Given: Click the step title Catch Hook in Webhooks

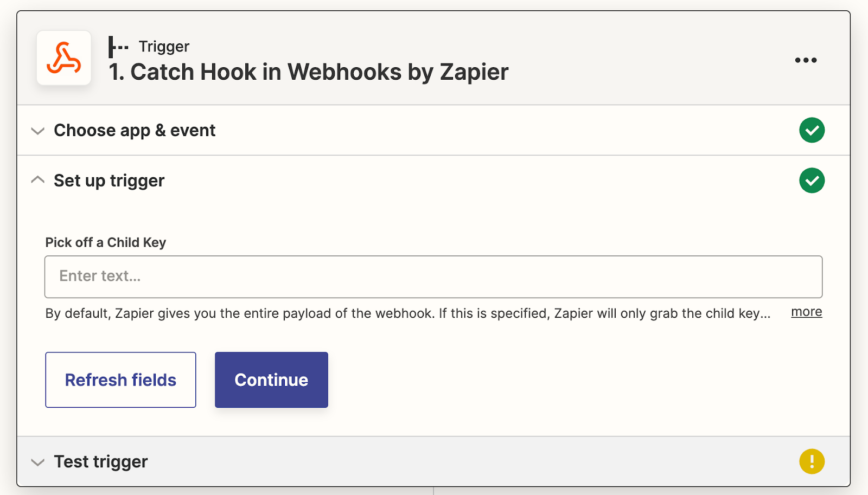Looking at the screenshot, I should (308, 71).
